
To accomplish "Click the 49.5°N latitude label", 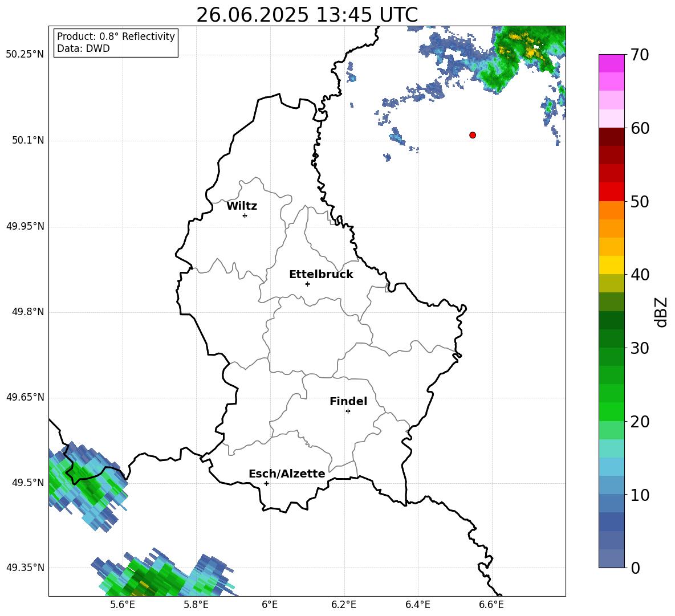I will 28,482.
